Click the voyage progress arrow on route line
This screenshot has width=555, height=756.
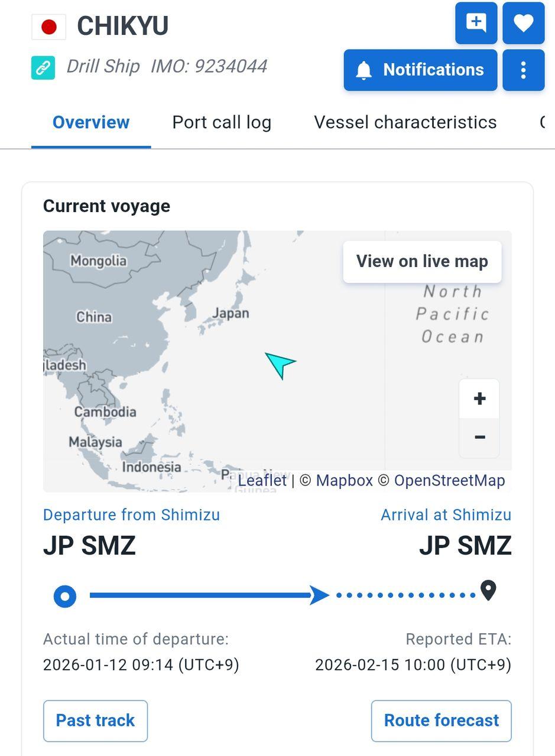point(320,595)
